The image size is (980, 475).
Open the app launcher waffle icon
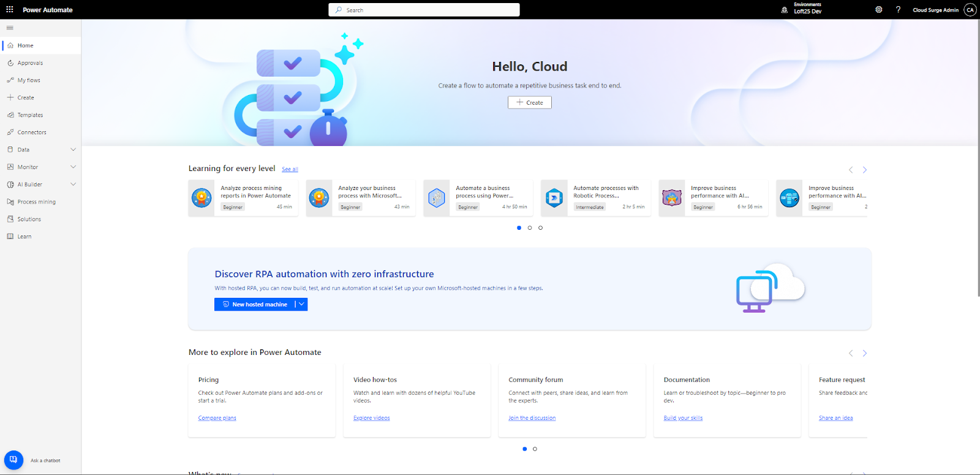[x=10, y=9]
